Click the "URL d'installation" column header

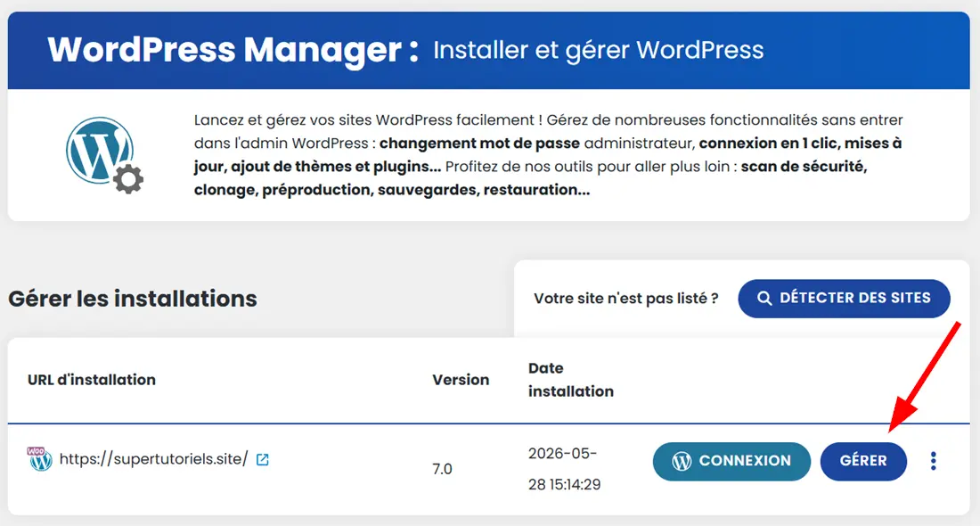click(91, 380)
